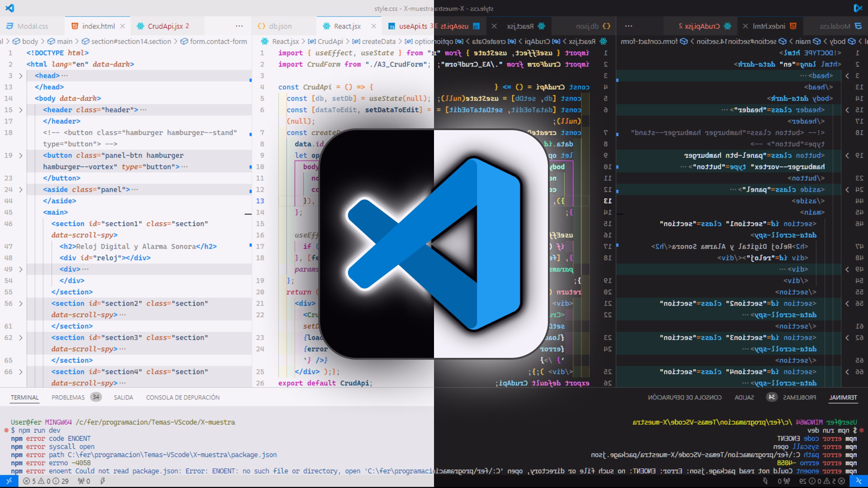868x488 pixels.
Task: Click the 'createData' breadcrumb in the light React editor
Action: (378, 42)
